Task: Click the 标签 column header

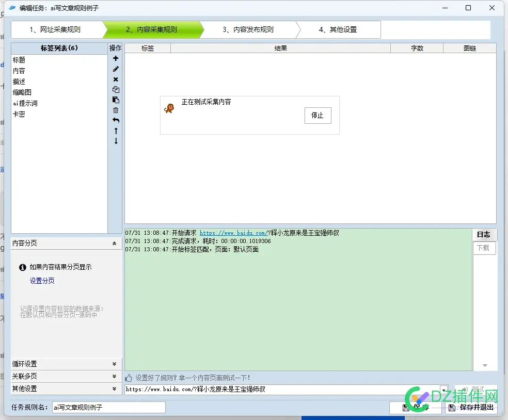Action: coord(148,49)
